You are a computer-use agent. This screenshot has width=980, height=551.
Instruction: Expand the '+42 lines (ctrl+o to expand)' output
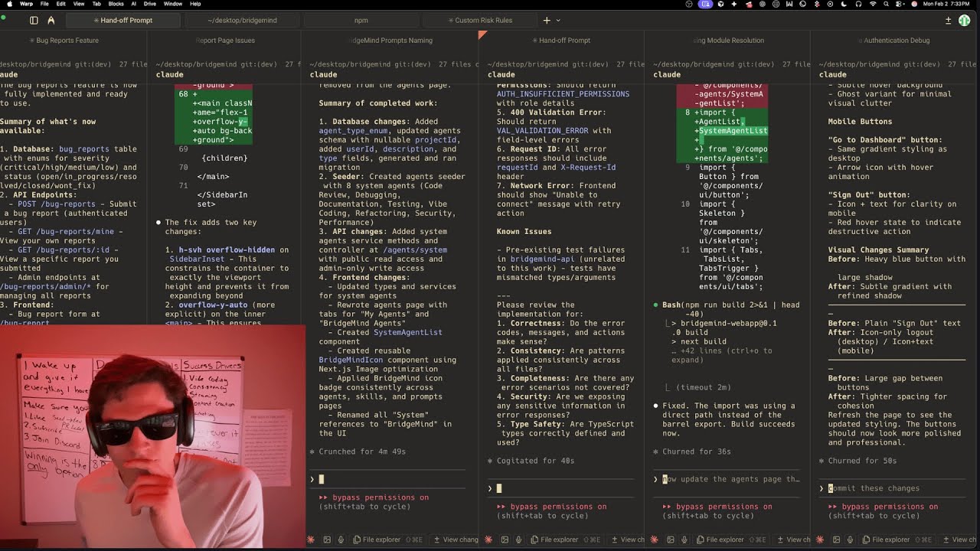pos(721,355)
